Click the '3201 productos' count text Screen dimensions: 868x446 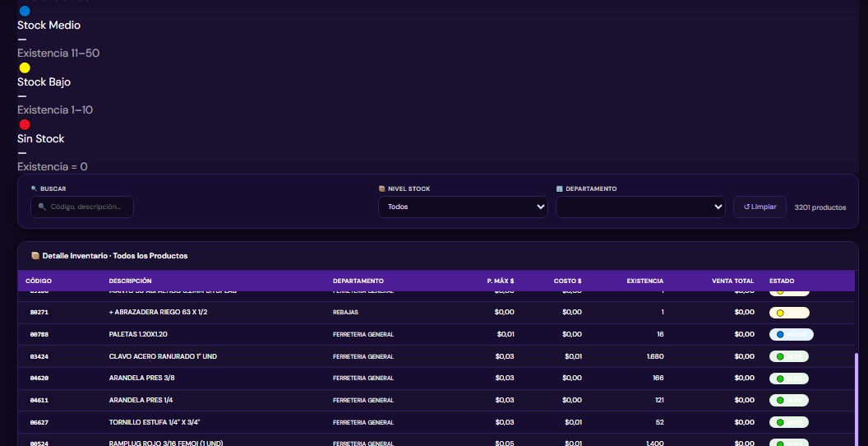click(820, 207)
